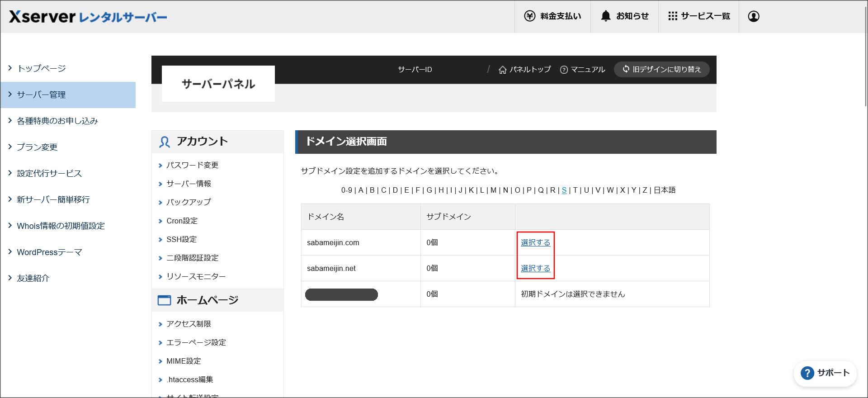
Task: Open .htaccess編集 link
Action: point(189,379)
